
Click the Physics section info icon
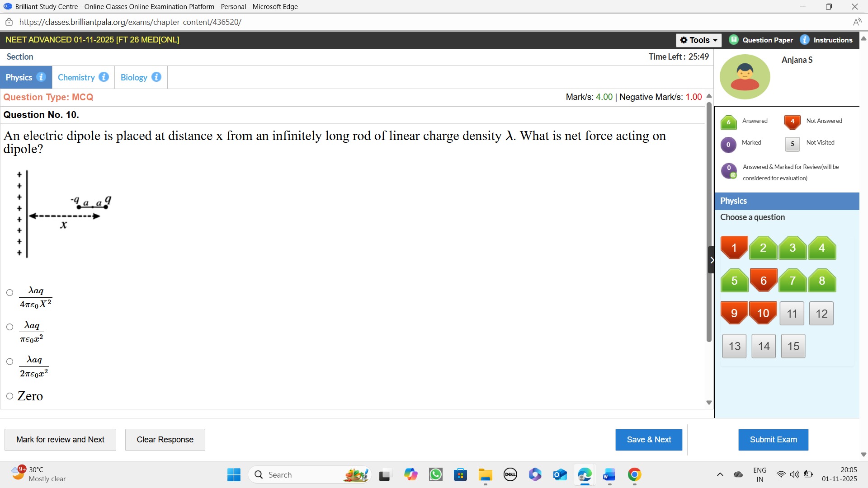(x=41, y=77)
